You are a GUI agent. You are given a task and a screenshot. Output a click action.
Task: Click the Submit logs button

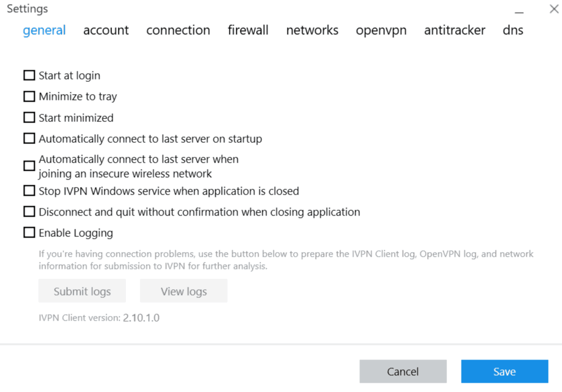click(x=82, y=291)
